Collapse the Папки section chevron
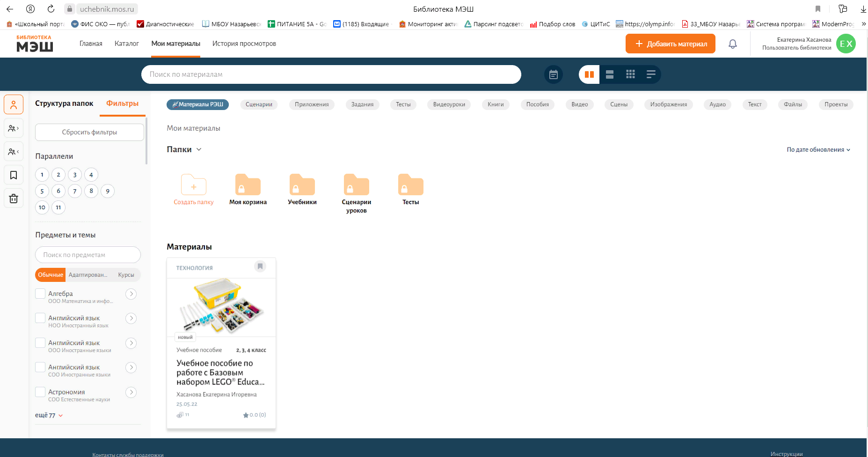The height and width of the screenshot is (457, 868). (x=199, y=149)
